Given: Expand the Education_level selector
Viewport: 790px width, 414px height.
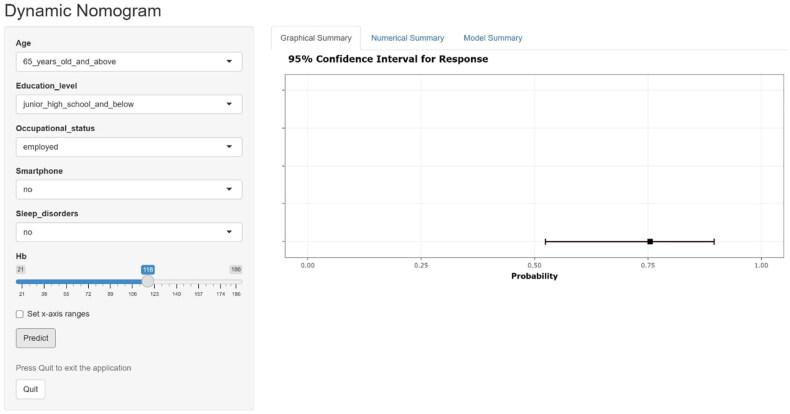Looking at the screenshot, I should pos(129,104).
